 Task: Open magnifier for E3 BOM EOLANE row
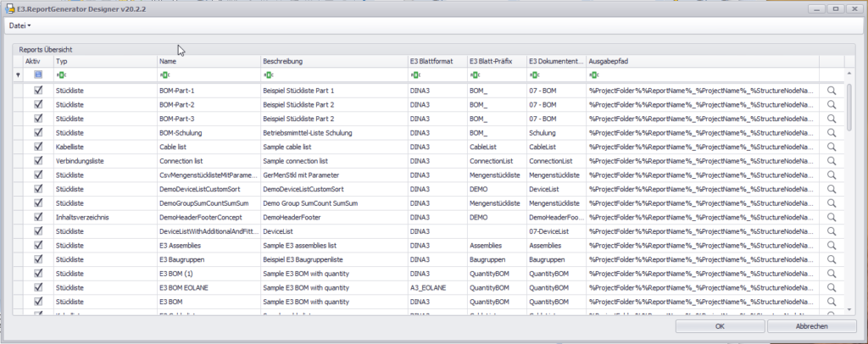pyautogui.click(x=832, y=287)
